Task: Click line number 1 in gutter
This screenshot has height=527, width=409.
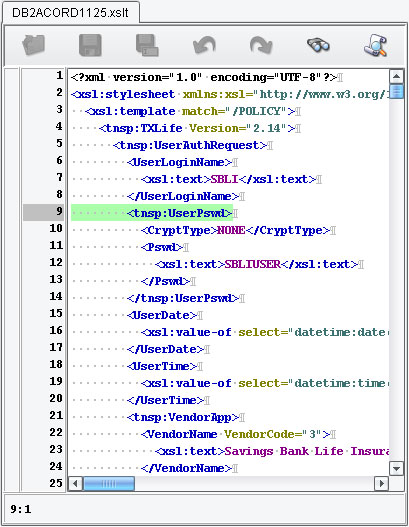Action: (59, 76)
